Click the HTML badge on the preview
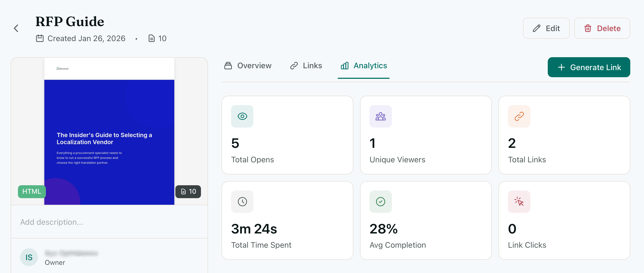Image resolution: width=644 pixels, height=273 pixels. pyautogui.click(x=32, y=192)
